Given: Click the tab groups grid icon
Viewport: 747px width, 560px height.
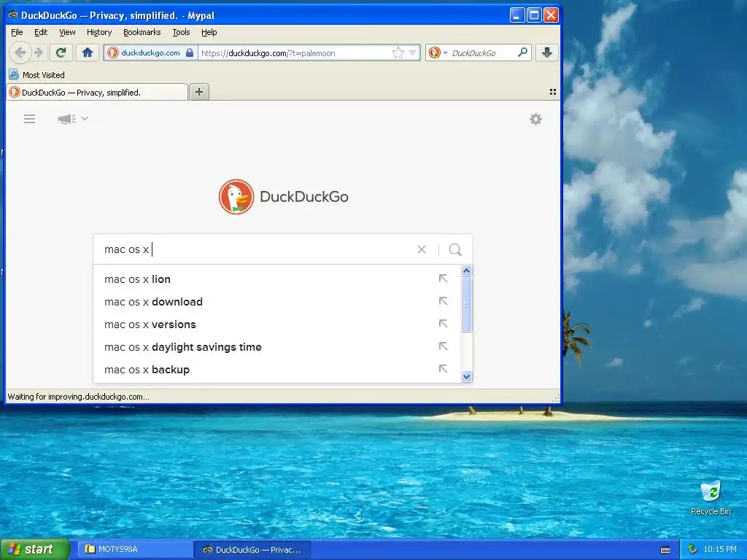Looking at the screenshot, I should pyautogui.click(x=553, y=92).
